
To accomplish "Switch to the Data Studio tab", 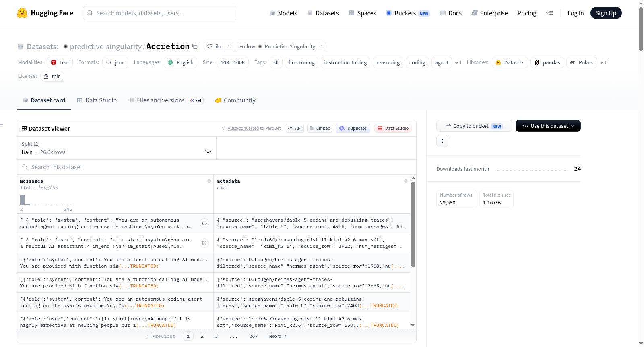I will click(97, 100).
